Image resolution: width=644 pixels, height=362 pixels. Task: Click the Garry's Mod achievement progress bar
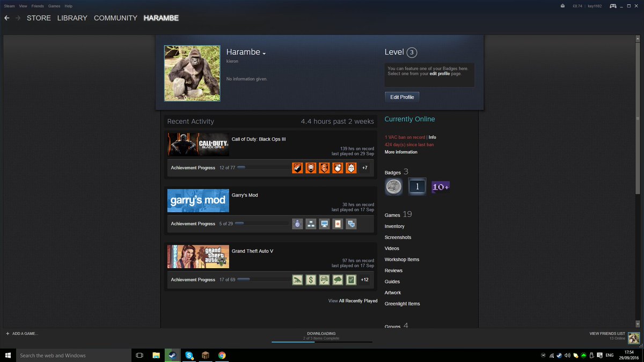262,224
